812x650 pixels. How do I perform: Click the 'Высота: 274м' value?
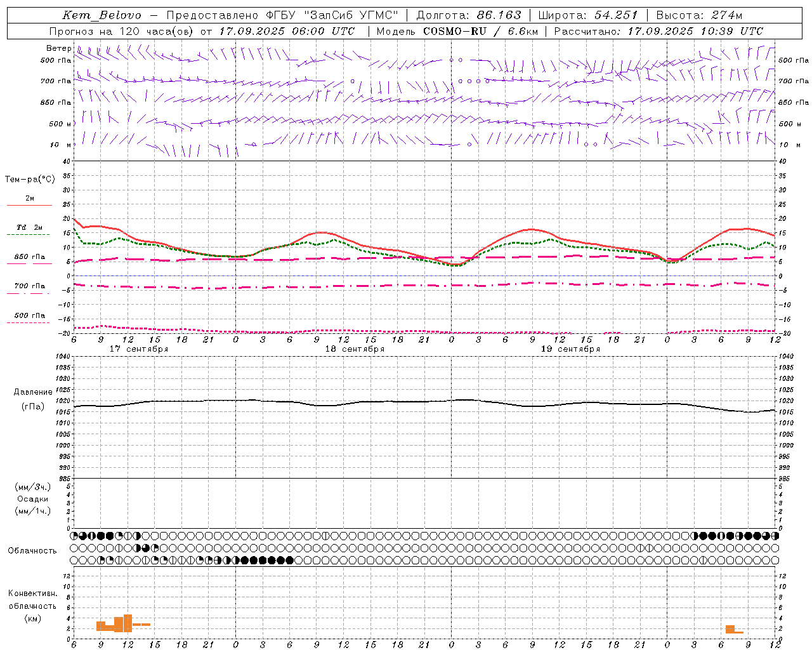click(x=699, y=15)
